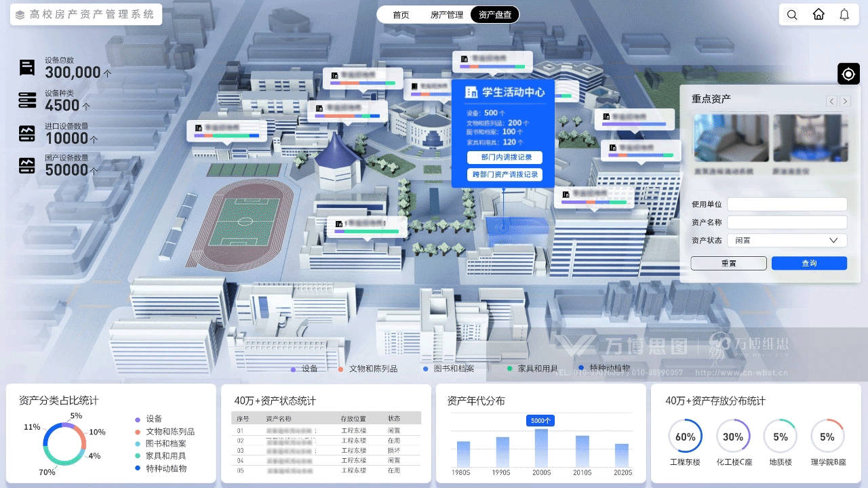Switch to the 房产管理 tab
This screenshot has width=868, height=488.
pos(447,15)
